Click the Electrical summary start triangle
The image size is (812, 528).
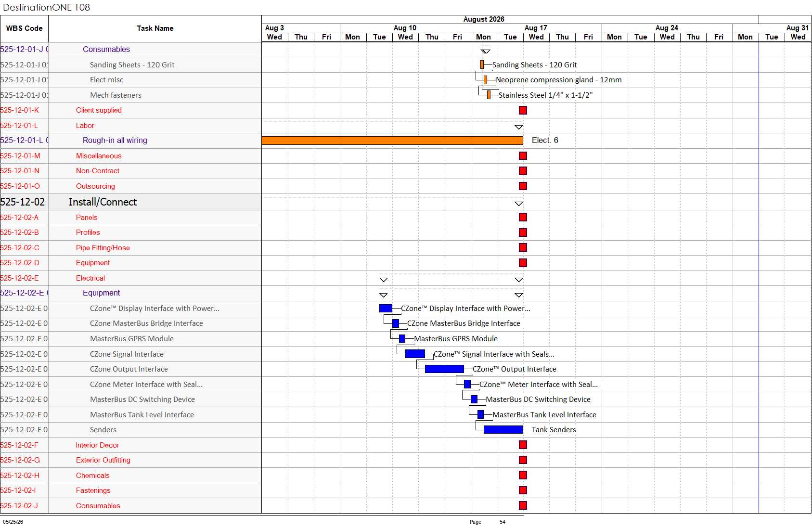(x=383, y=280)
